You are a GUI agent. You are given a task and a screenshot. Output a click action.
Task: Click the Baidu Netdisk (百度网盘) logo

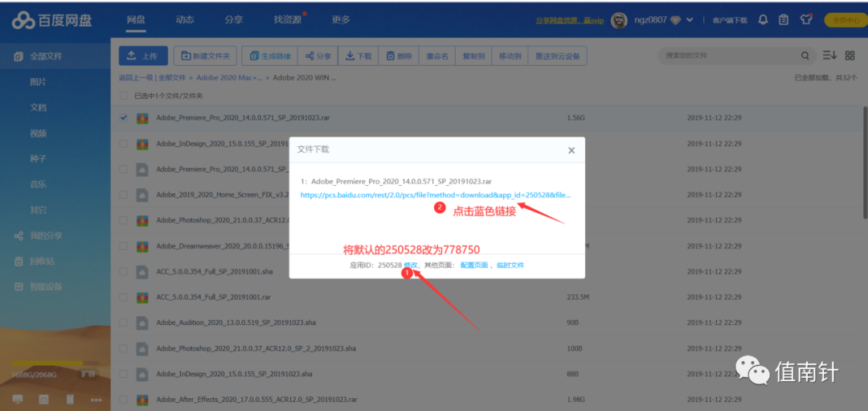coord(52,20)
